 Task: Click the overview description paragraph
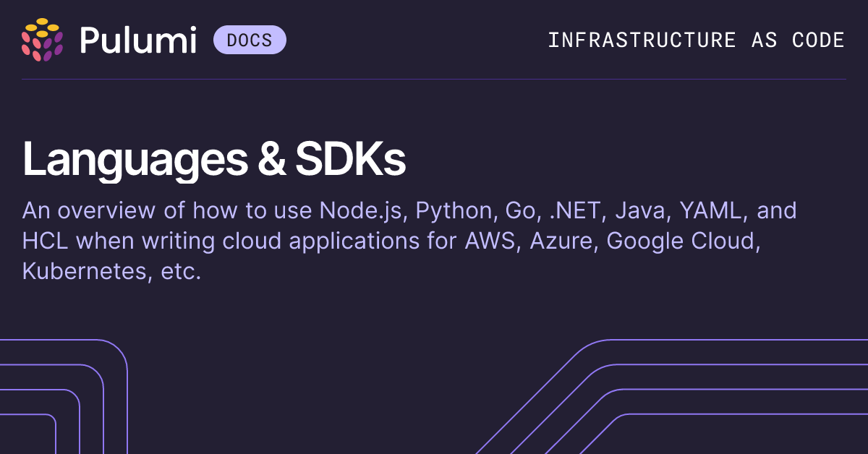409,241
